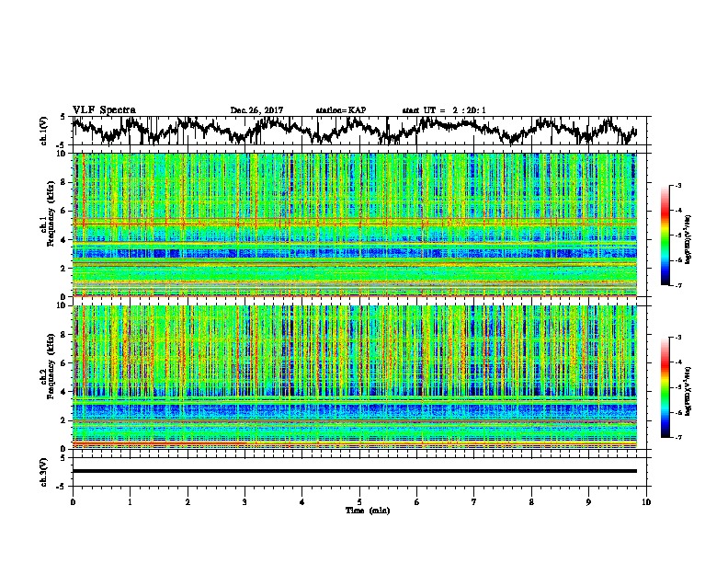Click inside the ch.2 spectrogram panel
This screenshot has width=728, height=563.
355,377
